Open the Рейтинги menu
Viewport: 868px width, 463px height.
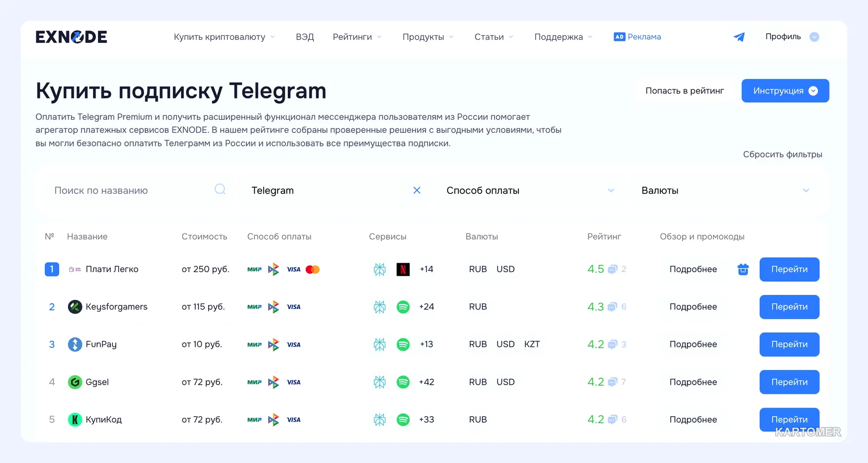(x=357, y=37)
